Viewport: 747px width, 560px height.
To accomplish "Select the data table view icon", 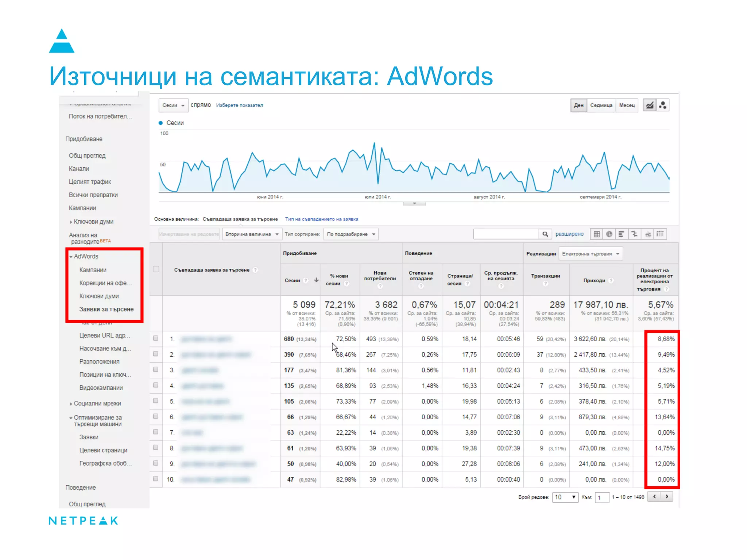I will click(x=597, y=234).
